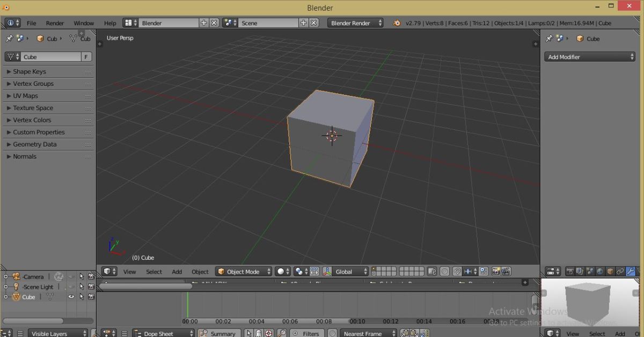Viewport: 644px width, 337px height.
Task: Expand the Vertex Groups panel
Action: click(x=48, y=84)
